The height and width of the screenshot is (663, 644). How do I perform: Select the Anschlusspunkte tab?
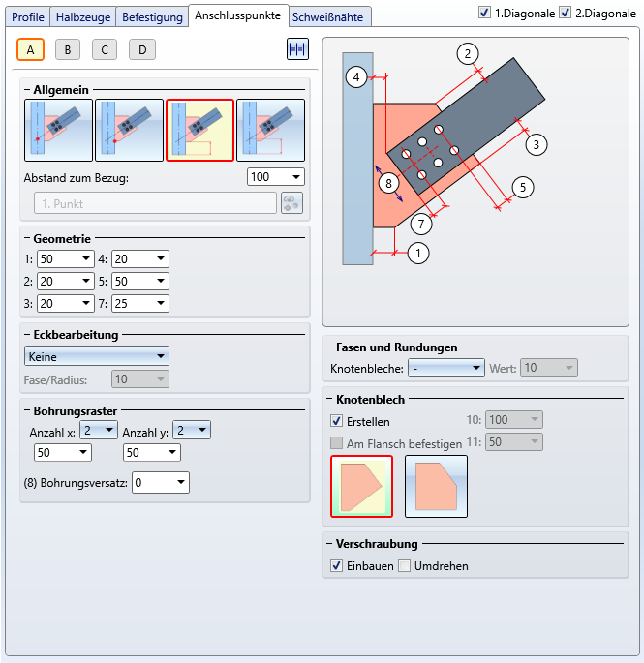tap(238, 15)
